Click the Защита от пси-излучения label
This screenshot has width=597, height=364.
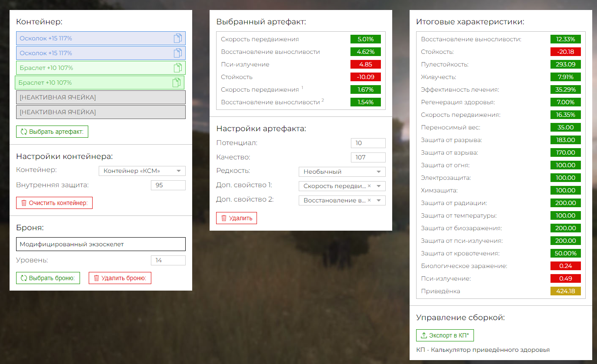click(x=462, y=241)
